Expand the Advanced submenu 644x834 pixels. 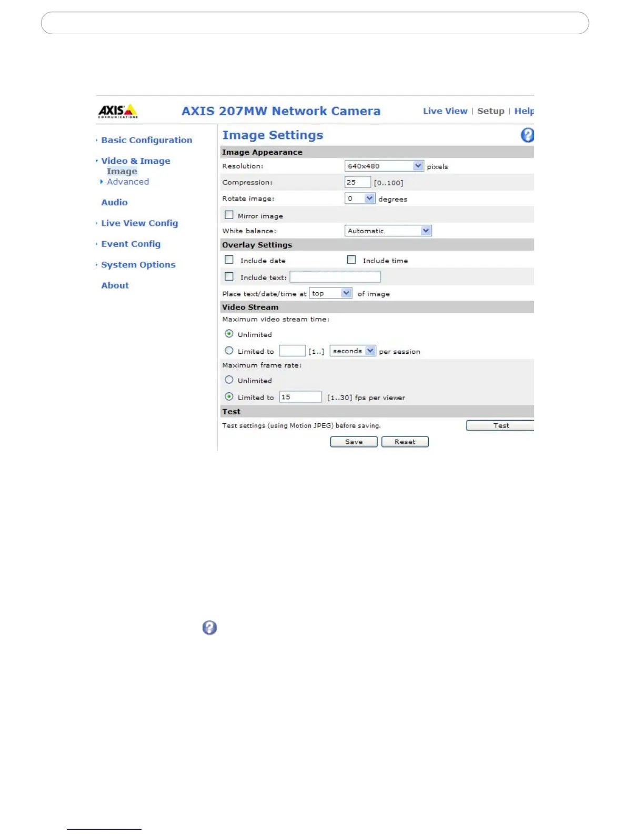[x=128, y=182]
